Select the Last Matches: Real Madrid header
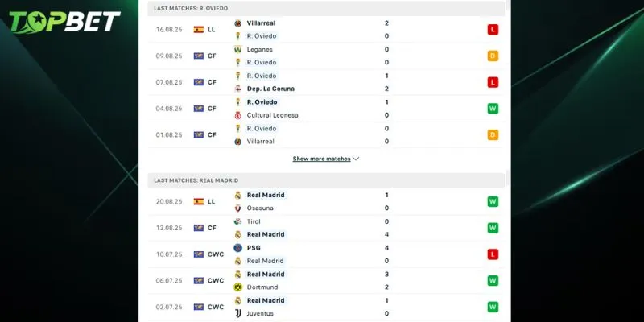The width and height of the screenshot is (644, 322). tap(196, 180)
